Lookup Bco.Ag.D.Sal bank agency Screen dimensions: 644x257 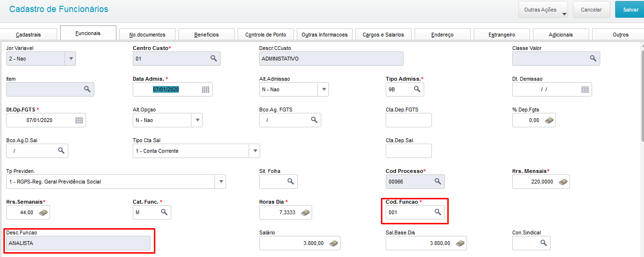click(61, 151)
